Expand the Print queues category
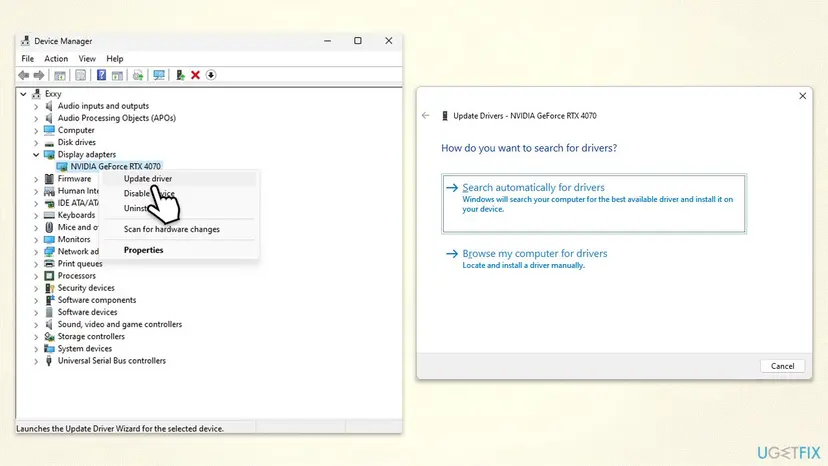828x466 pixels. (36, 264)
